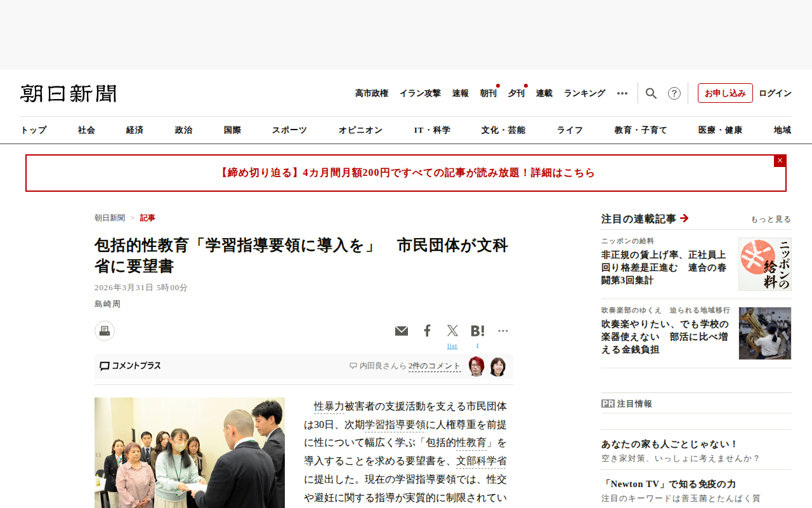Click もっと見る in sidebar
812x508 pixels.
coord(771,219)
